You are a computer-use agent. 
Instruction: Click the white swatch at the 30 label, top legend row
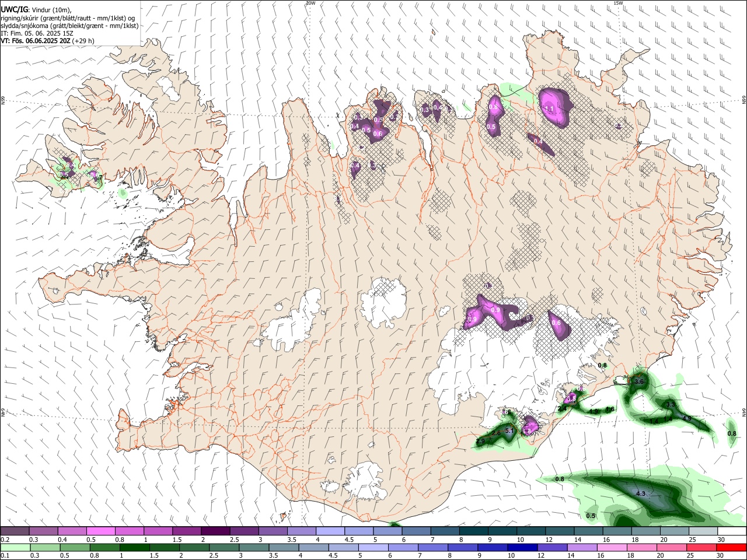732,531
